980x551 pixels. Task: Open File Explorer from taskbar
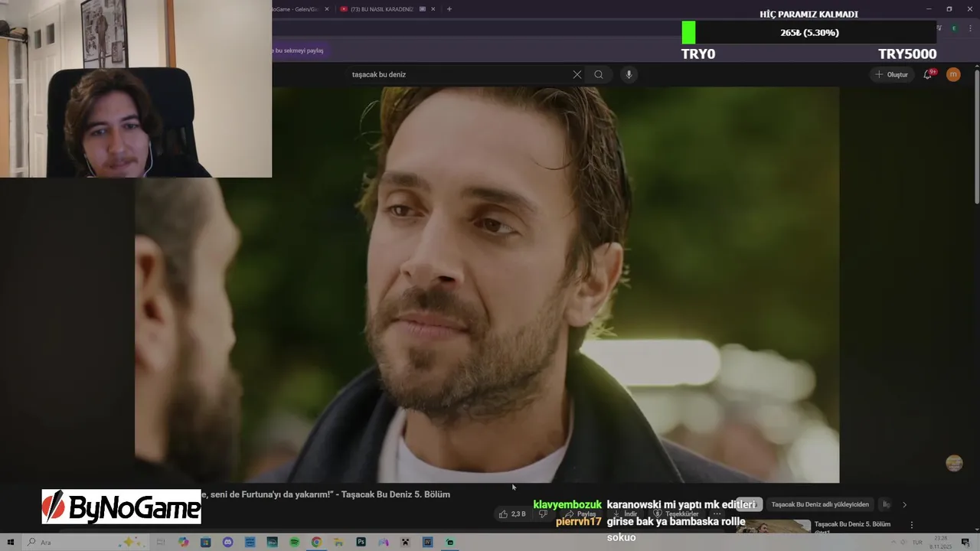[338, 542]
